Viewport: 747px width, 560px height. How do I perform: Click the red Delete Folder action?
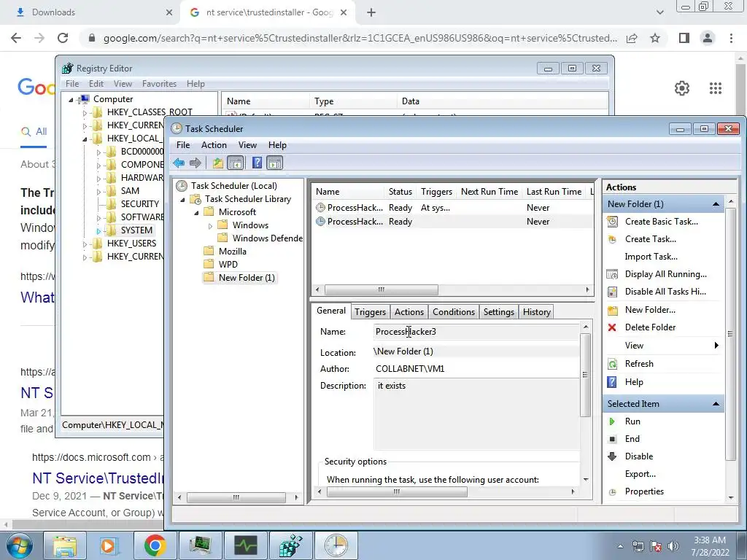pos(650,327)
